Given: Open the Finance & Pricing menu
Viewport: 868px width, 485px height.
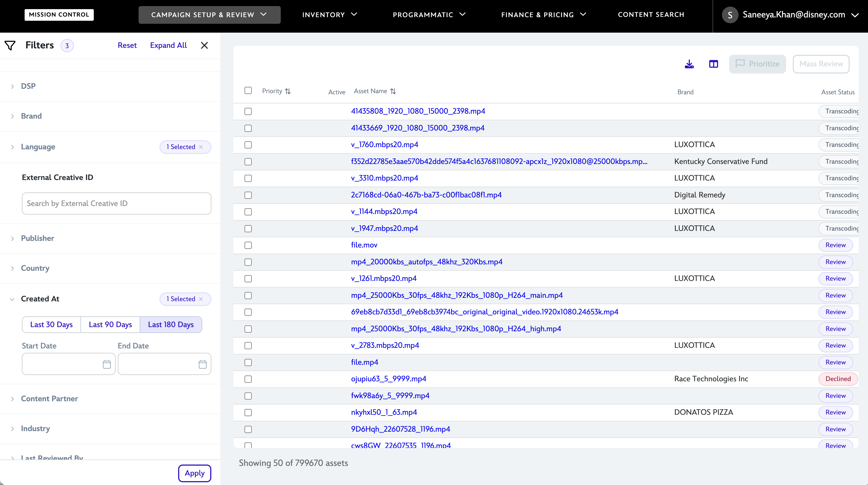Looking at the screenshot, I should [544, 15].
